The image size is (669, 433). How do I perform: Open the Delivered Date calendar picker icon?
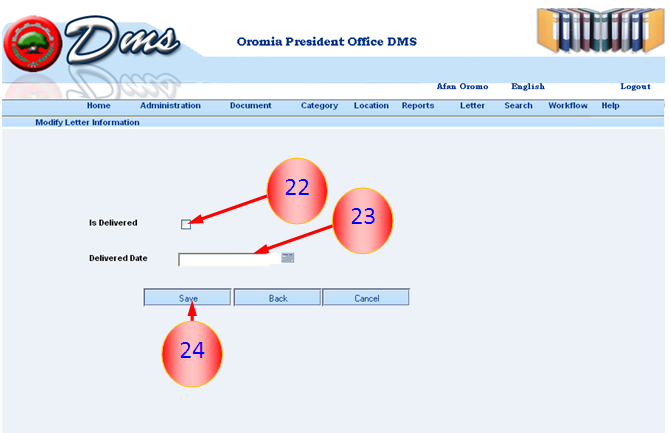(x=288, y=257)
